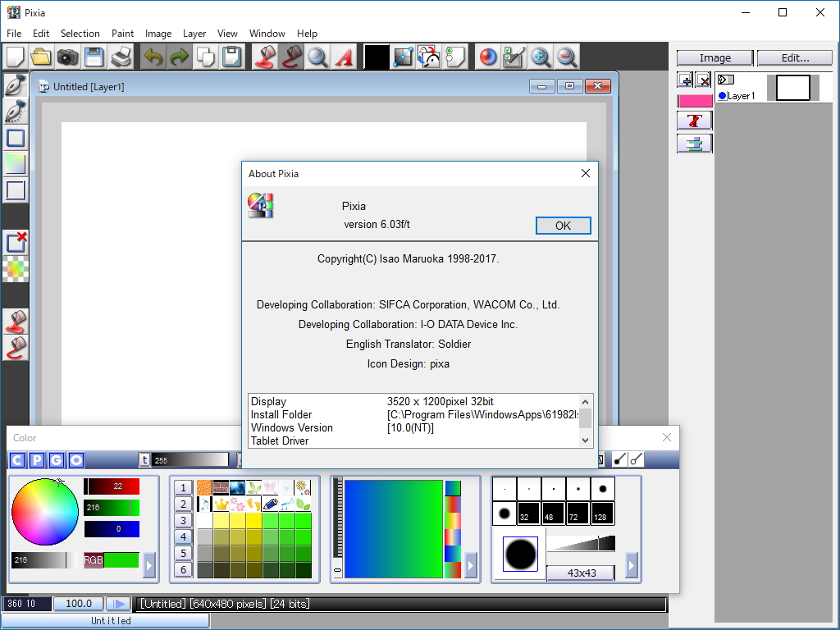Screen dimensions: 840x630
Task: Open the Image menu in the menu bar
Action: tap(157, 34)
